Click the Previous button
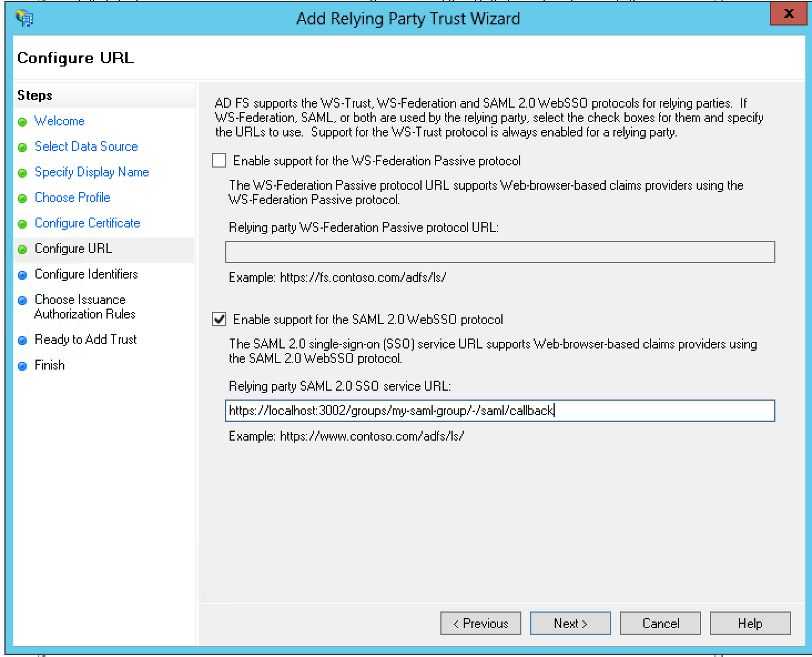The height and width of the screenshot is (657, 812). tap(480, 623)
